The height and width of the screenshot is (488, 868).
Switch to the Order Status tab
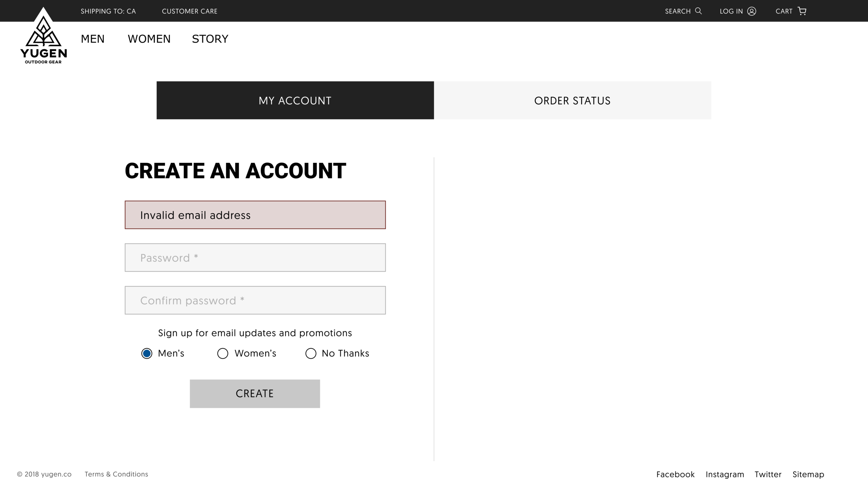pos(572,100)
